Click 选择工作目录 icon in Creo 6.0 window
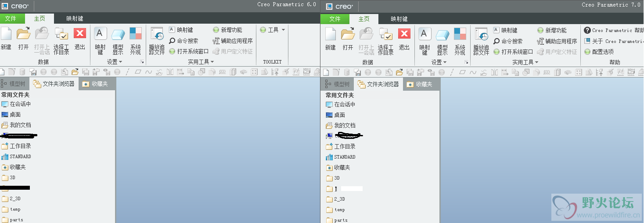 [61, 34]
